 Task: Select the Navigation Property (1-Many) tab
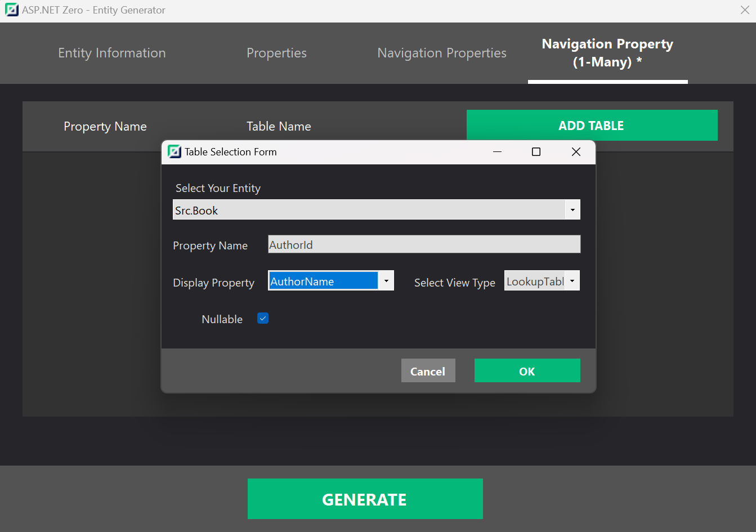607,53
